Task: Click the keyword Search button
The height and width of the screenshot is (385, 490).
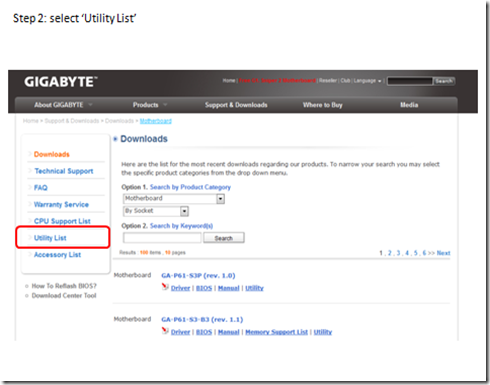Action: (x=224, y=238)
